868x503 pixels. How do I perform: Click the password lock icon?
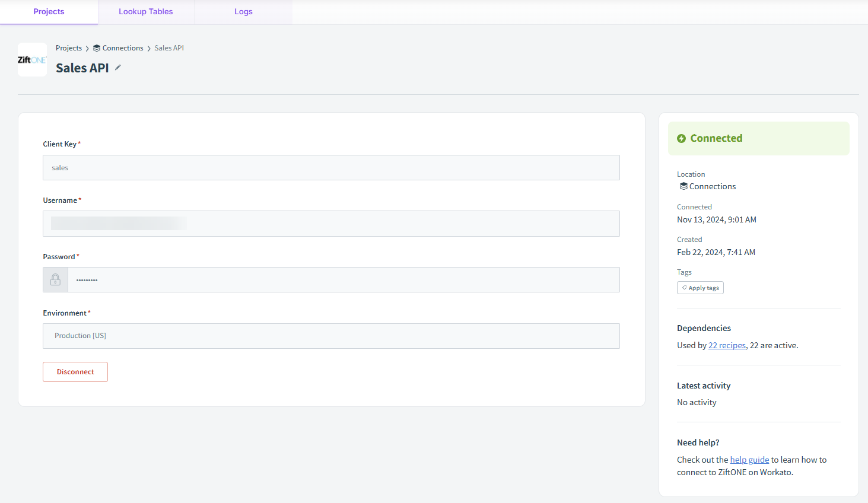click(x=56, y=279)
